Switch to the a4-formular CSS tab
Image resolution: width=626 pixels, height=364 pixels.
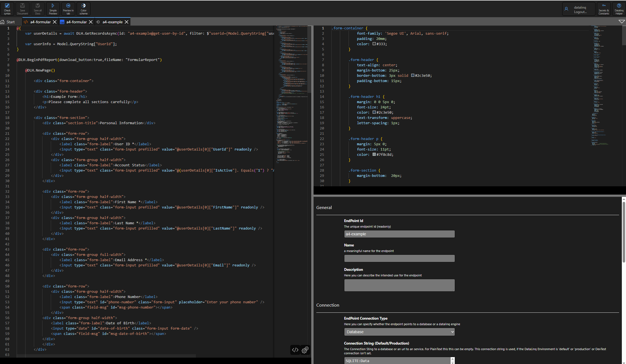click(x=76, y=22)
